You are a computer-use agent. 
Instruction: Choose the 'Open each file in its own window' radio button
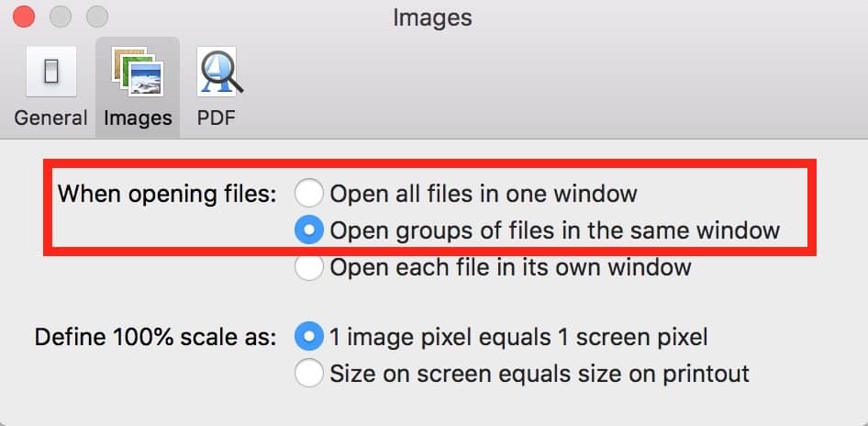point(309,267)
